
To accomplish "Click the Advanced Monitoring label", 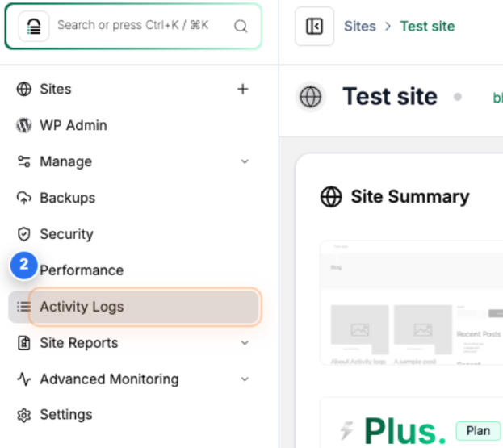I will click(109, 379).
